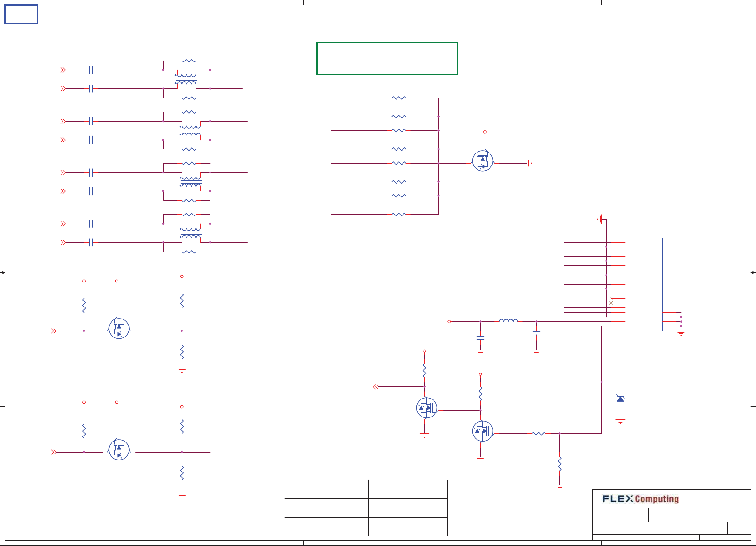Select the MOSFET driving the eight-resistor bus
This screenshot has height=546, width=756.
coord(483,161)
